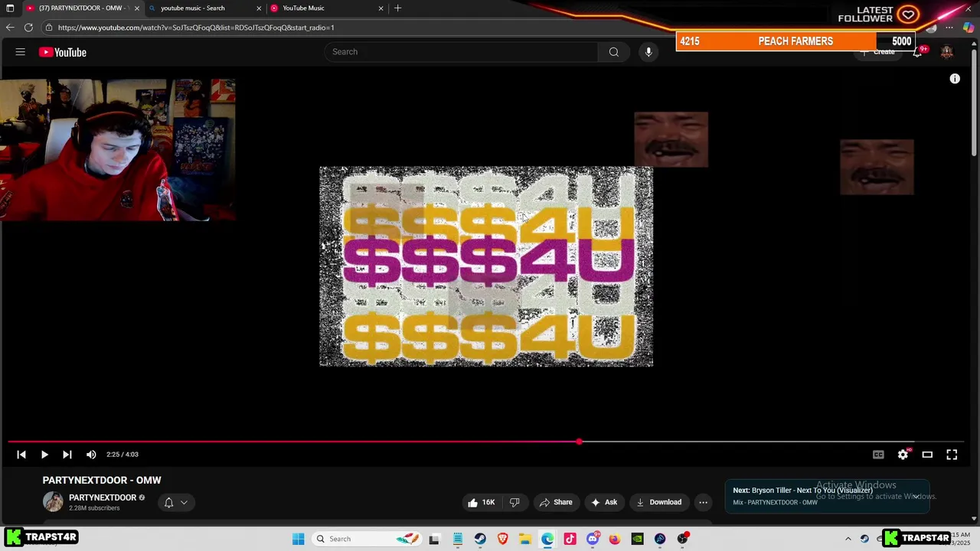Open Brave browser from the taskbar
Screen dimensions: 980x551
click(502, 539)
